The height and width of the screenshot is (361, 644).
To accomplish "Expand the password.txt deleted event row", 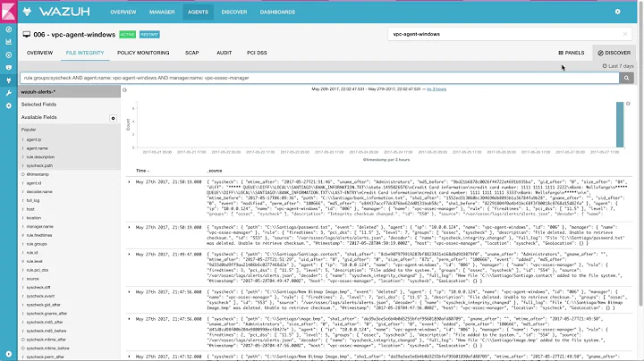I will (130, 227).
